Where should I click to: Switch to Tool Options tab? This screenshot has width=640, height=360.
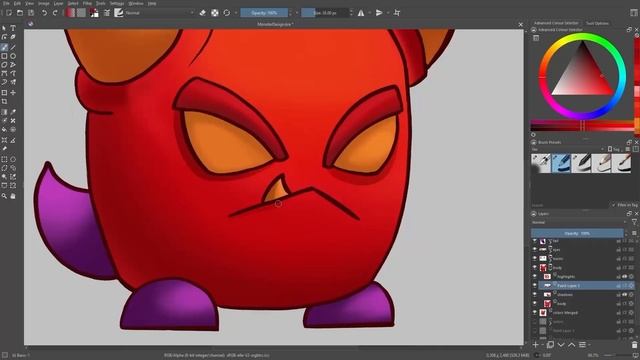click(x=597, y=23)
